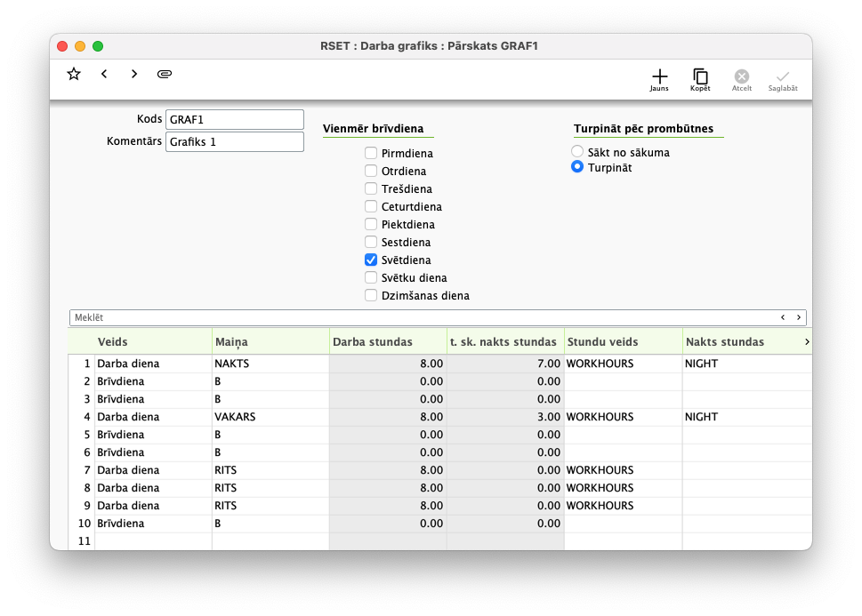Click the Kods field containing GRAF1
The width and height of the screenshot is (862, 616).
point(235,119)
